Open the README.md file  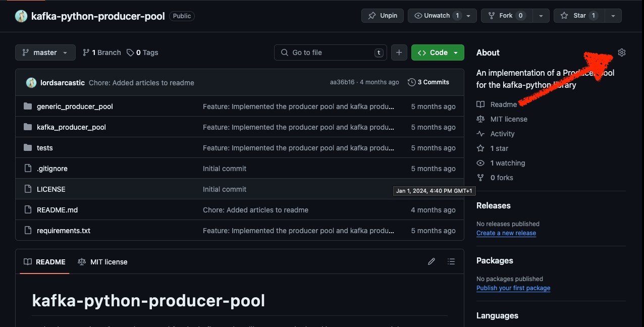point(57,210)
